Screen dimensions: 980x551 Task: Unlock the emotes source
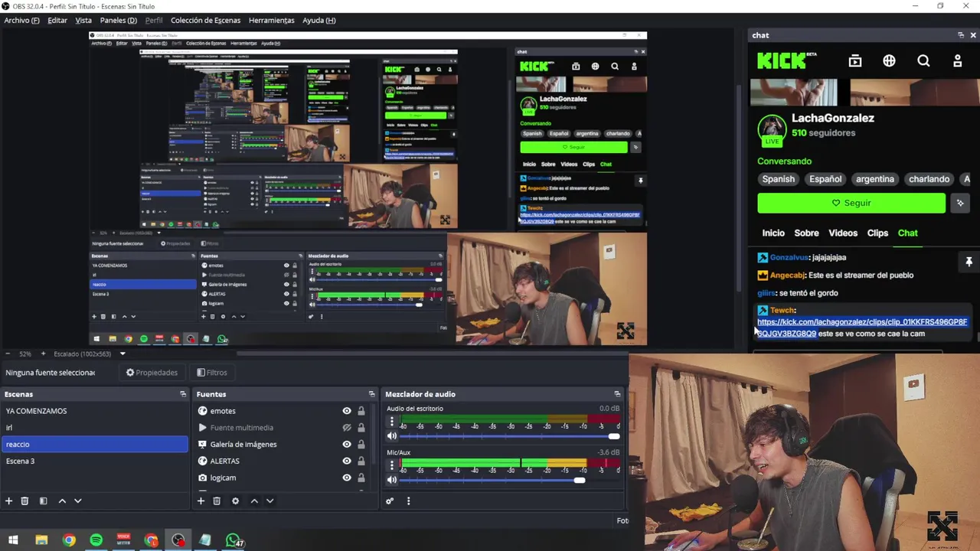pos(361,411)
